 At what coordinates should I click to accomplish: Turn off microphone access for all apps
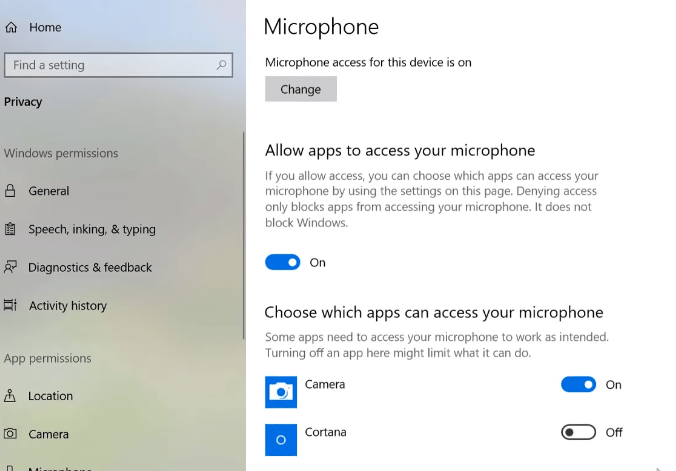point(282,262)
